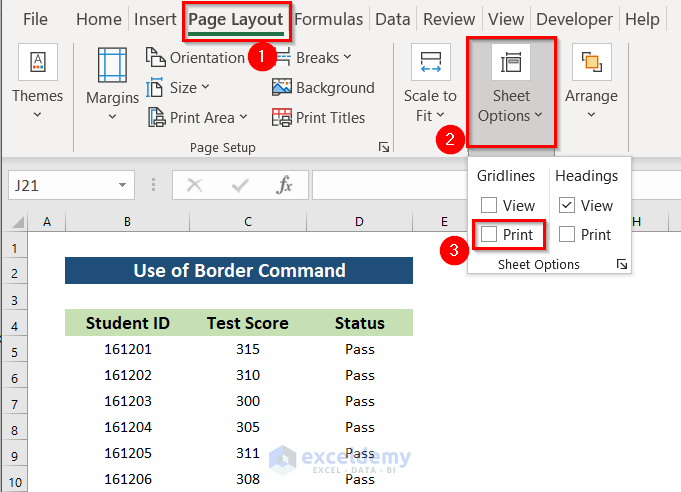The height and width of the screenshot is (492, 681).
Task: Open the Sheet Options dialog launcher
Action: [x=622, y=264]
